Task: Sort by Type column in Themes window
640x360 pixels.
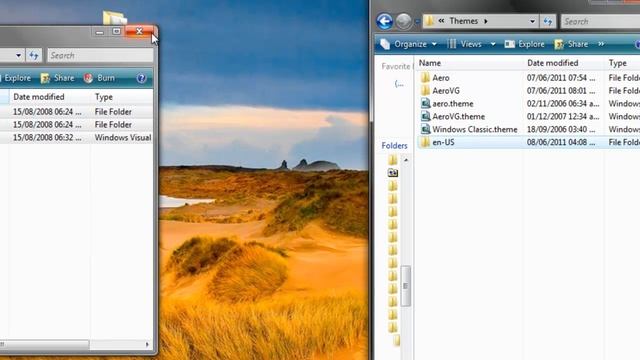Action: [618, 63]
